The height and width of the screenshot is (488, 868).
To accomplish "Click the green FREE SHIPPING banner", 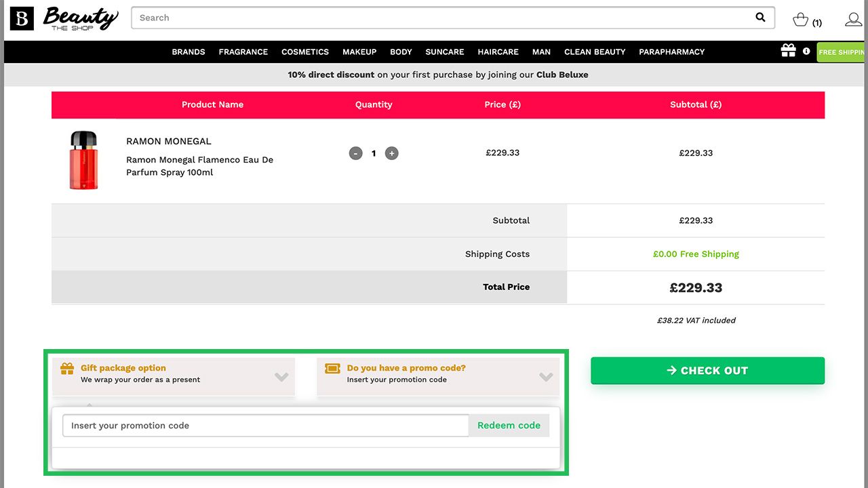I will pyautogui.click(x=842, y=52).
